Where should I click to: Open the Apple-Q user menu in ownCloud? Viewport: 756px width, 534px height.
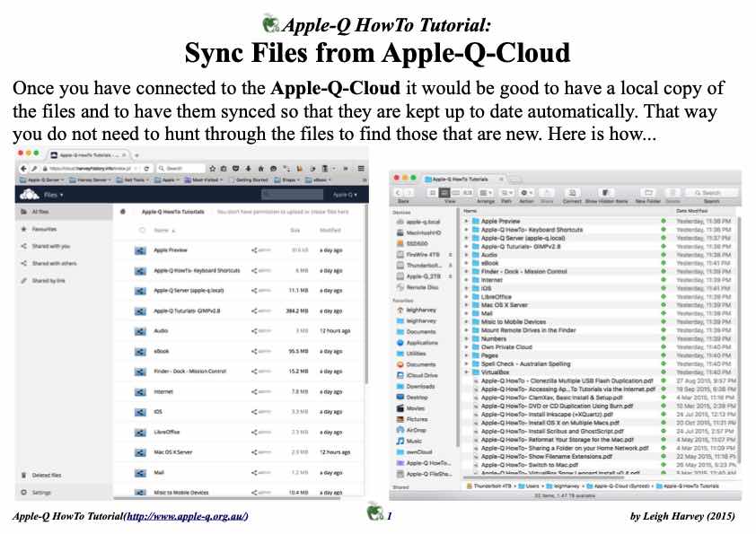pos(345,195)
